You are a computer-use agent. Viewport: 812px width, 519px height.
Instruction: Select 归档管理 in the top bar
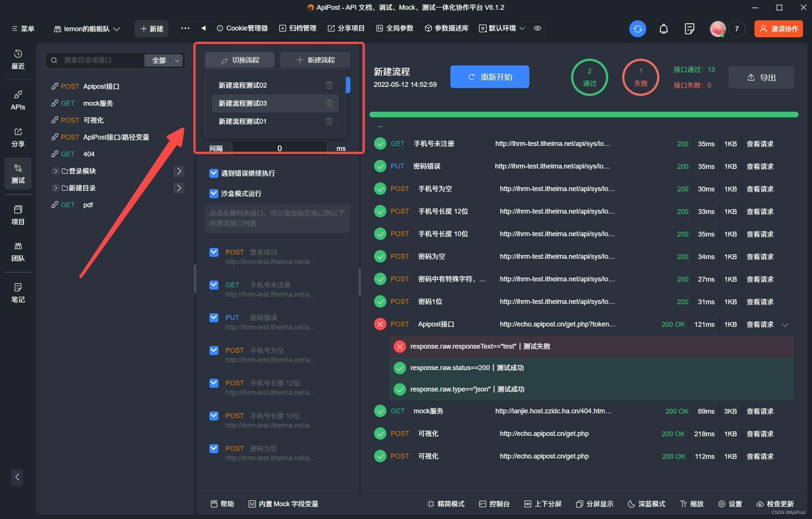point(297,28)
